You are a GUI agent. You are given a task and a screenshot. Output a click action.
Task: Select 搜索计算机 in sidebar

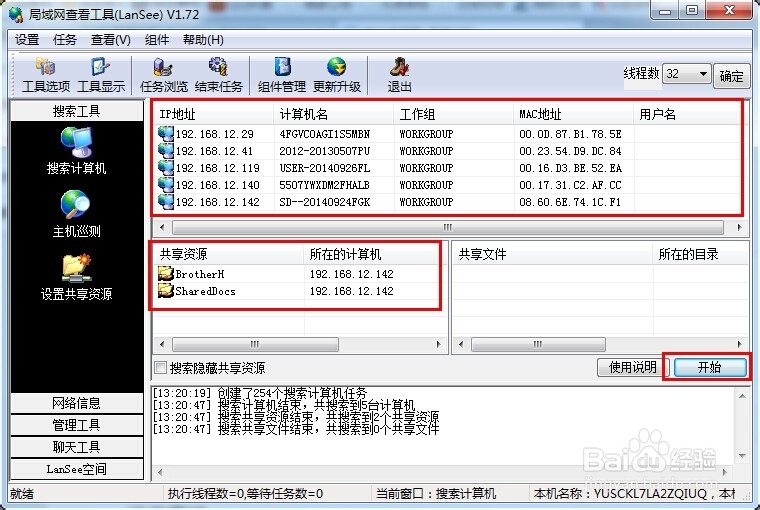tap(76, 151)
